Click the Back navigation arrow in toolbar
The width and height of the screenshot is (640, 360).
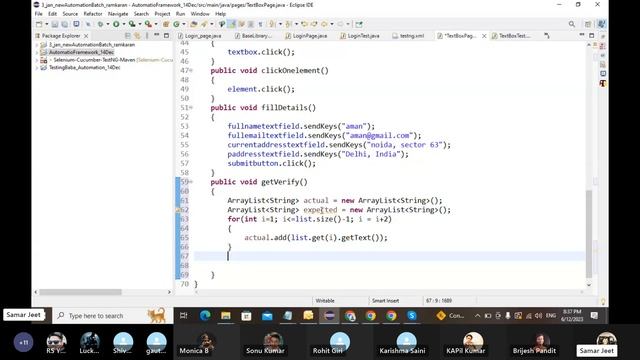pos(324,24)
